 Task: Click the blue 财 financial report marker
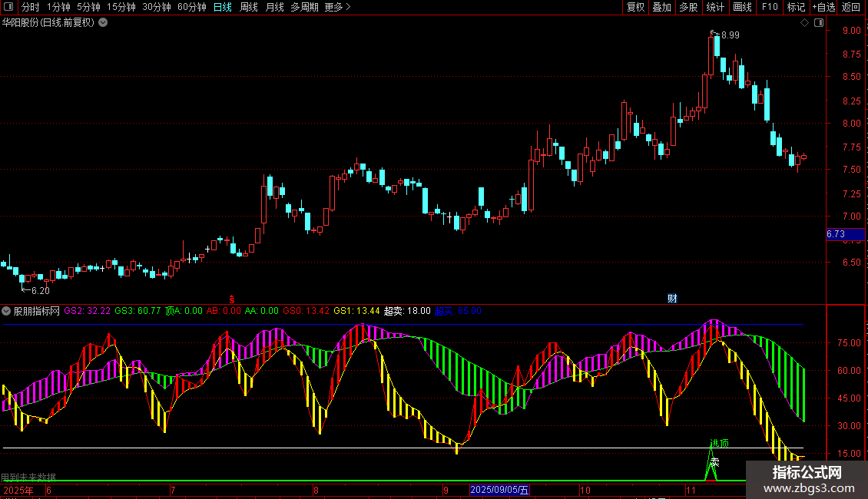click(x=672, y=298)
